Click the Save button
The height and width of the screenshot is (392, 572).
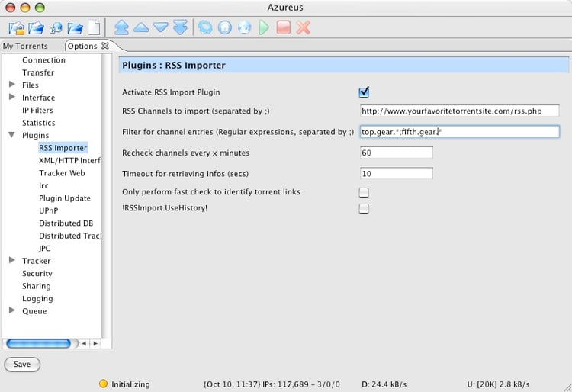pyautogui.click(x=22, y=365)
